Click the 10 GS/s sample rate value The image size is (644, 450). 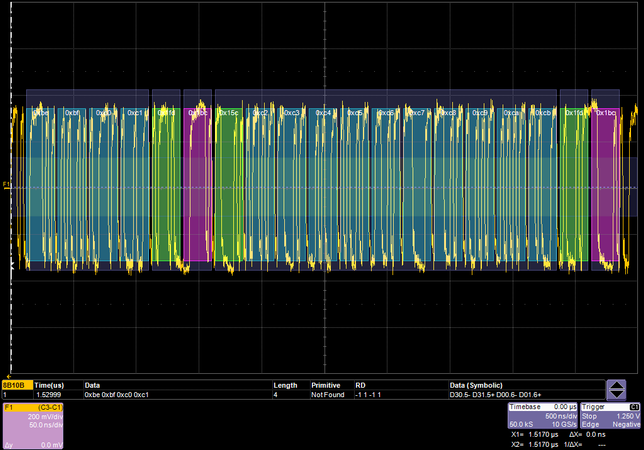click(x=564, y=424)
